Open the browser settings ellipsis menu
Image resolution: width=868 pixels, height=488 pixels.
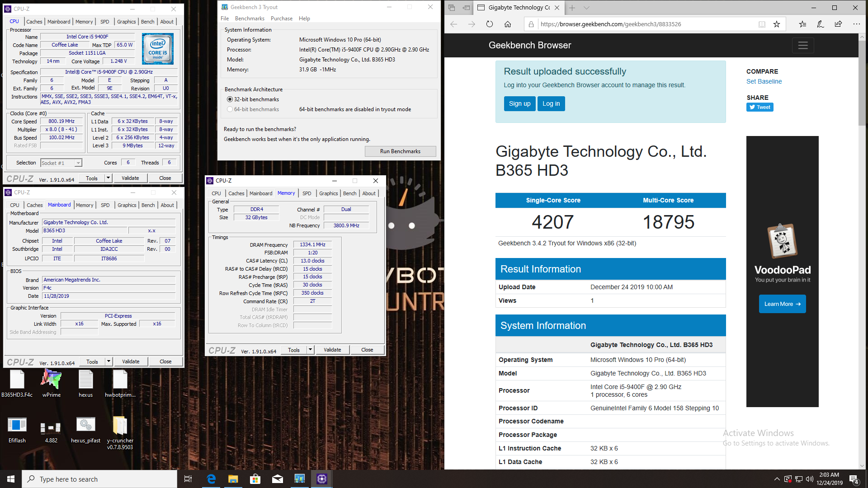pyautogui.click(x=857, y=24)
